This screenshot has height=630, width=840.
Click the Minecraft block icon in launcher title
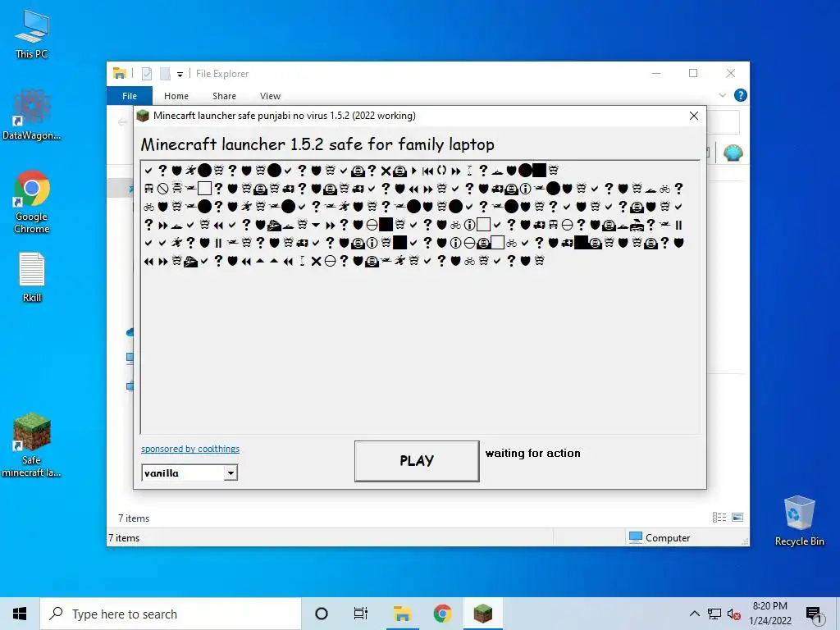click(143, 116)
